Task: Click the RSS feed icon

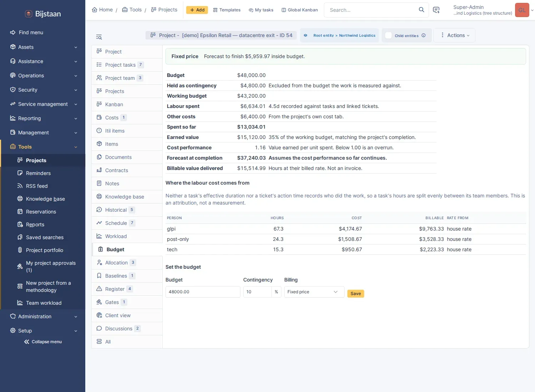Action: 20,186
